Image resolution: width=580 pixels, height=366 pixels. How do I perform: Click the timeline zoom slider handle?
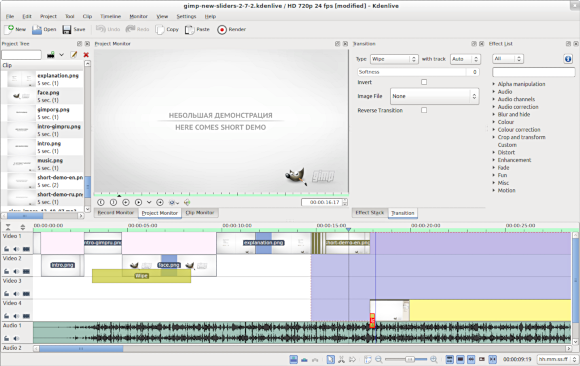point(409,359)
